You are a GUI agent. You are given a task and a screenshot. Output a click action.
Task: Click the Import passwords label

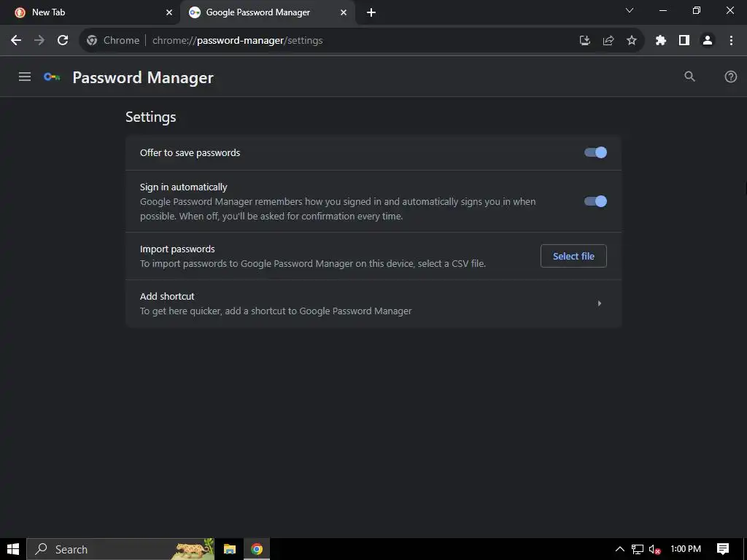coord(177,249)
